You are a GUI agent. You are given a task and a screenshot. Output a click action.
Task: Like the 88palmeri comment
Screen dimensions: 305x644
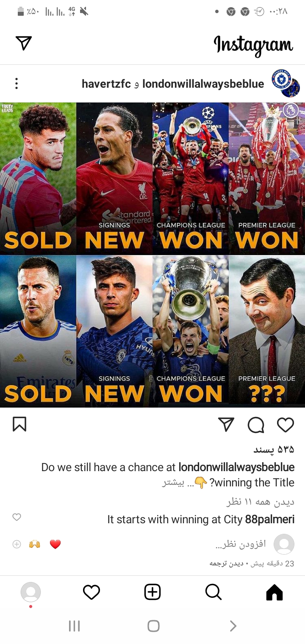point(17,517)
